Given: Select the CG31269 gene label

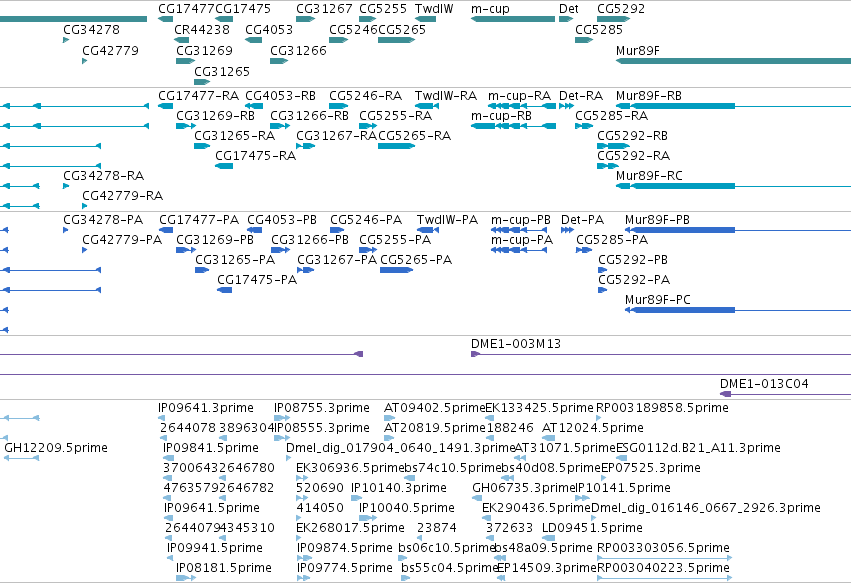Looking at the screenshot, I should coord(204,51).
